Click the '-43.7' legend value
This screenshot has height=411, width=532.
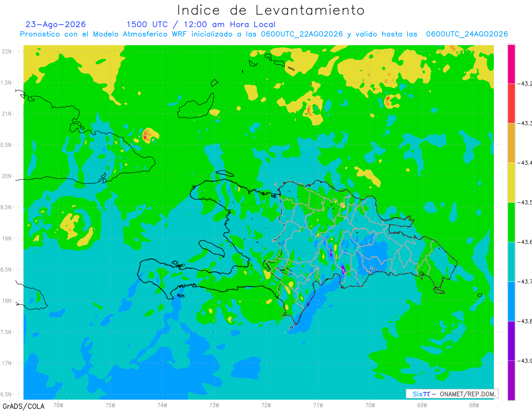click(524, 282)
